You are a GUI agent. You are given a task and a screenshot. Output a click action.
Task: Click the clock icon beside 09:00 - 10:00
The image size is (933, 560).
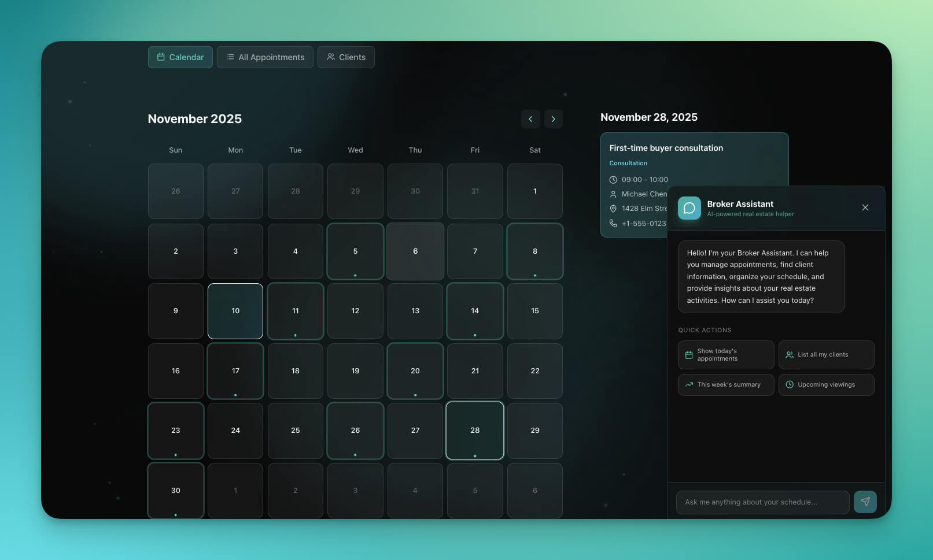click(x=613, y=179)
